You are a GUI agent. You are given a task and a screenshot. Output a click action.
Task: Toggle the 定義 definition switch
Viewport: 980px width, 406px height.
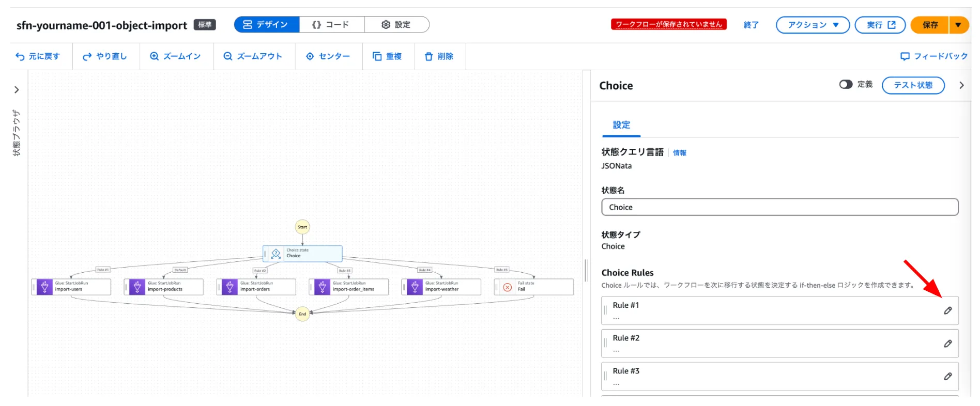click(846, 84)
